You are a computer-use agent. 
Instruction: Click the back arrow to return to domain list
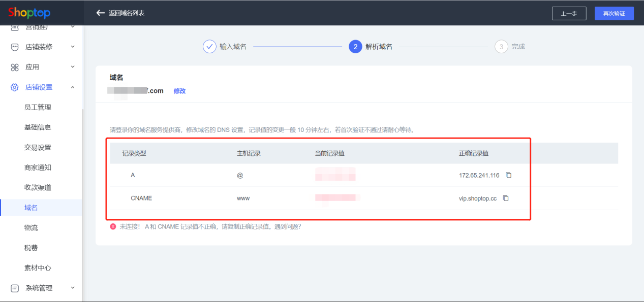click(x=100, y=13)
